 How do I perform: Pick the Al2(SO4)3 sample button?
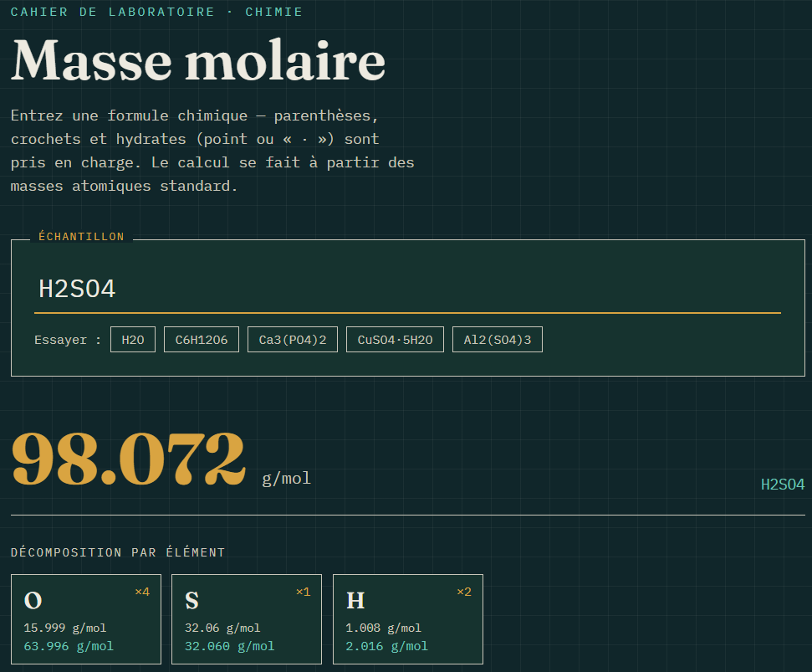(x=497, y=340)
